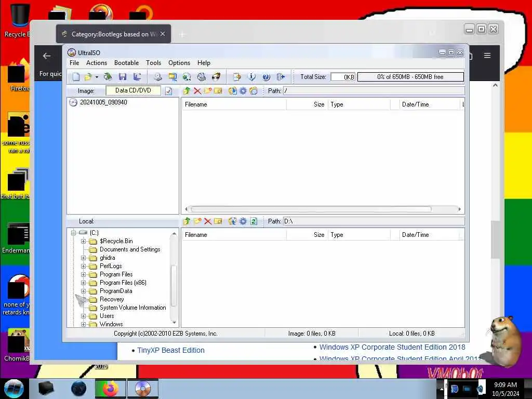Click the Exit door icon

[x=281, y=77]
